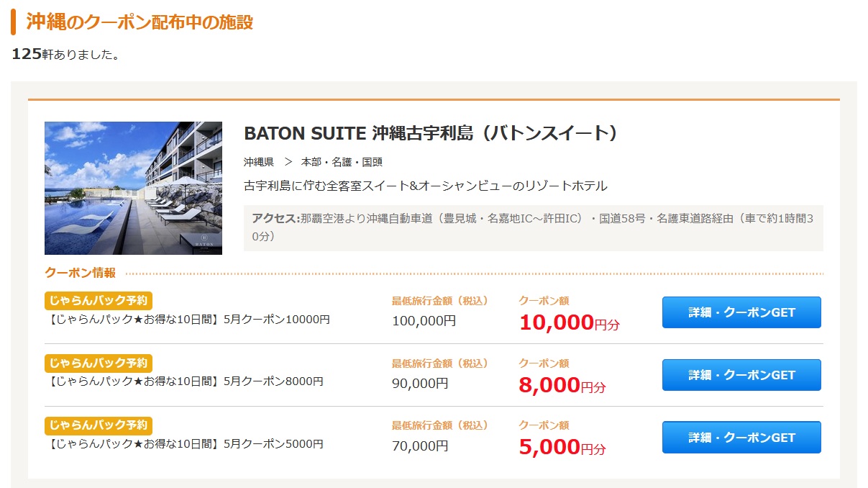The height and width of the screenshot is (488, 868).
Task: Click the hotel description about 古宇利島 resort
Action: (426, 186)
